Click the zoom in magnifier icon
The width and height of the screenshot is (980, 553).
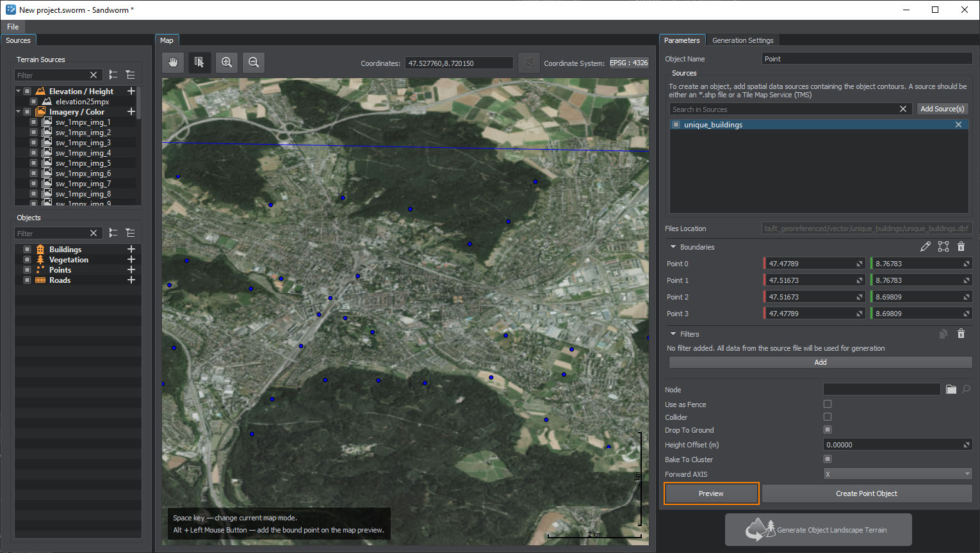click(x=227, y=62)
